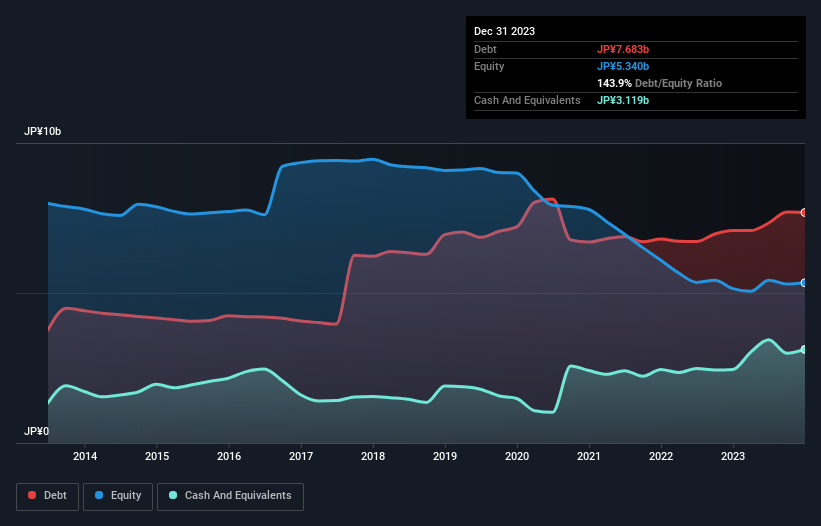Viewport: 821px width, 526px height.
Task: Click the 2015 x-axis label
Action: 157,456
